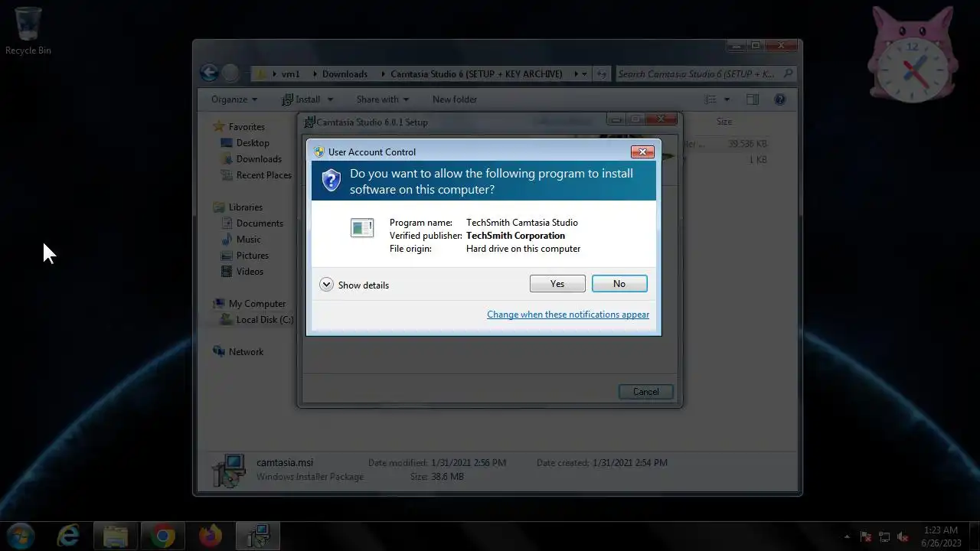Click the change view icon in Explorer
Viewport: 980px width, 551px height.
[x=710, y=99]
